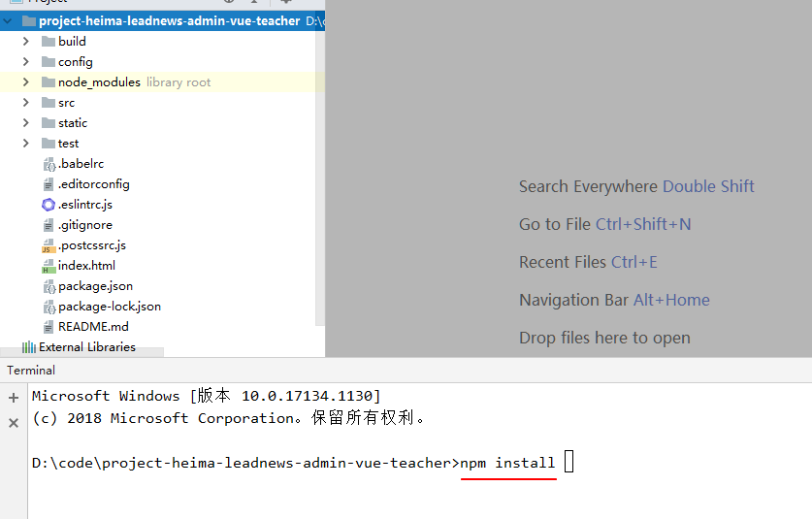Viewport: 812px width, 519px height.
Task: Select the test folder name
Action: click(x=68, y=143)
